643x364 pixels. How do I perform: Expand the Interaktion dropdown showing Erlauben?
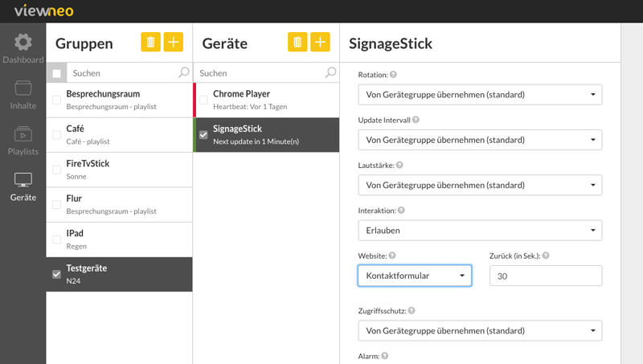[x=480, y=231]
